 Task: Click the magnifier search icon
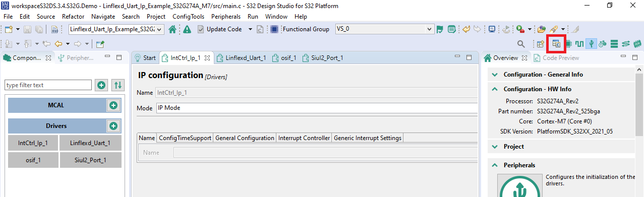coord(521,44)
